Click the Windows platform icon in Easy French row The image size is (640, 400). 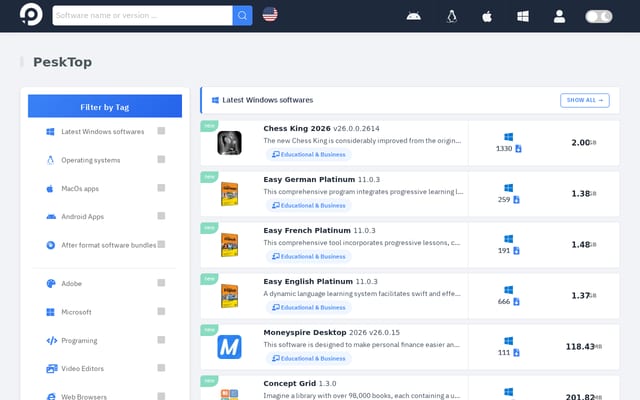(x=509, y=239)
